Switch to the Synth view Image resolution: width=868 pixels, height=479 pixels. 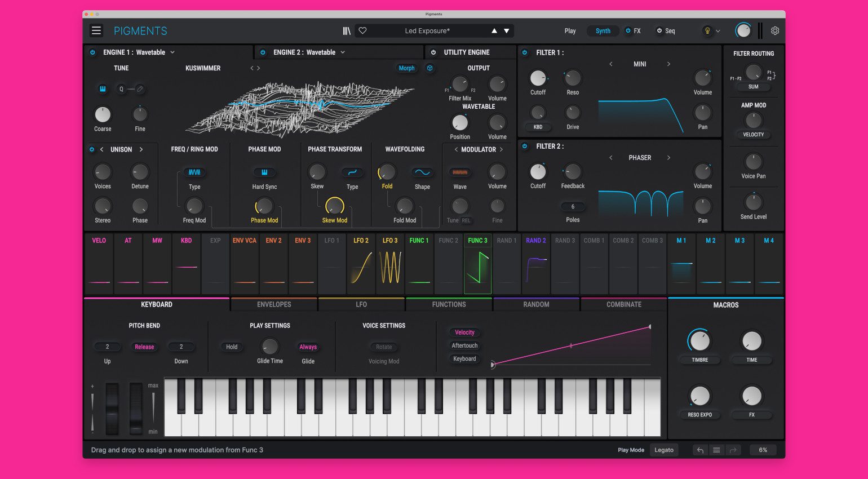[x=603, y=31]
